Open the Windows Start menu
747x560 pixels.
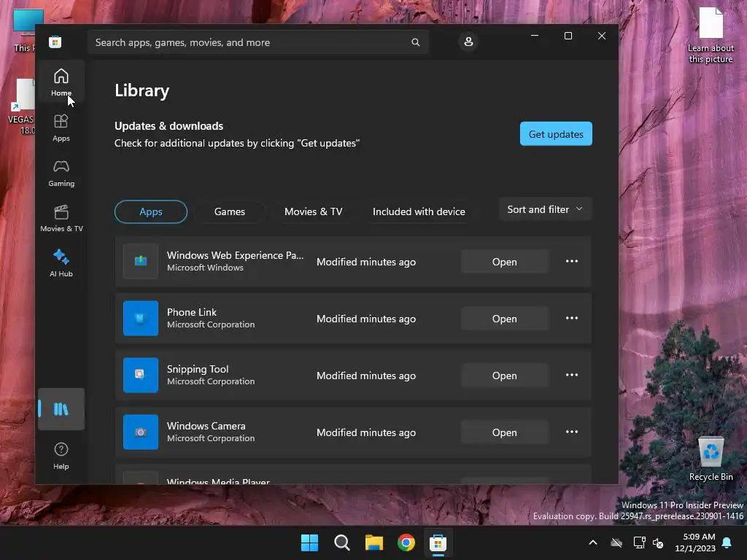[309, 542]
